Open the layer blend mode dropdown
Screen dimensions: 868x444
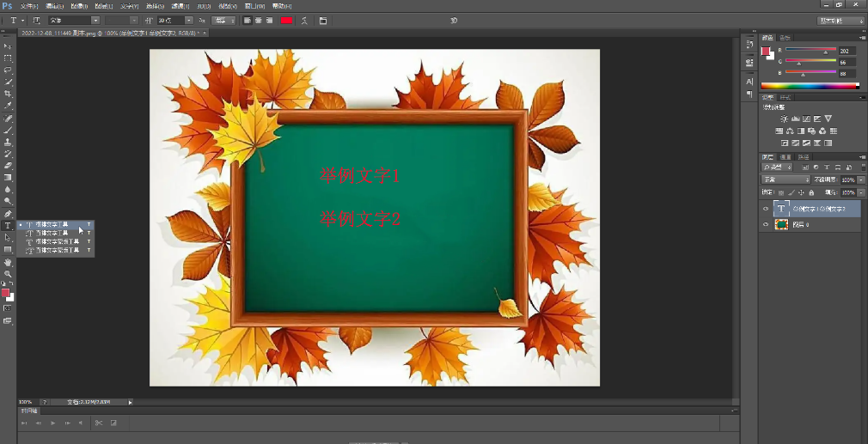pyautogui.click(x=785, y=179)
